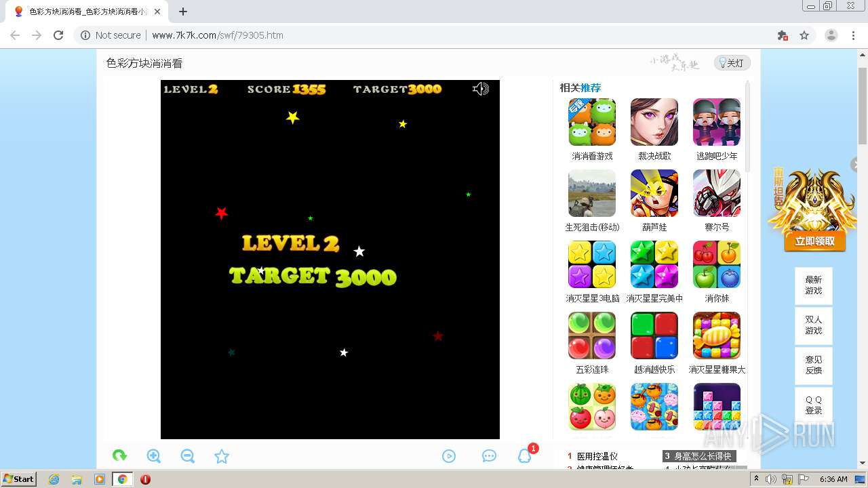868x488 pixels.
Task: Open File Explorer folder on taskbar
Action: 77,479
